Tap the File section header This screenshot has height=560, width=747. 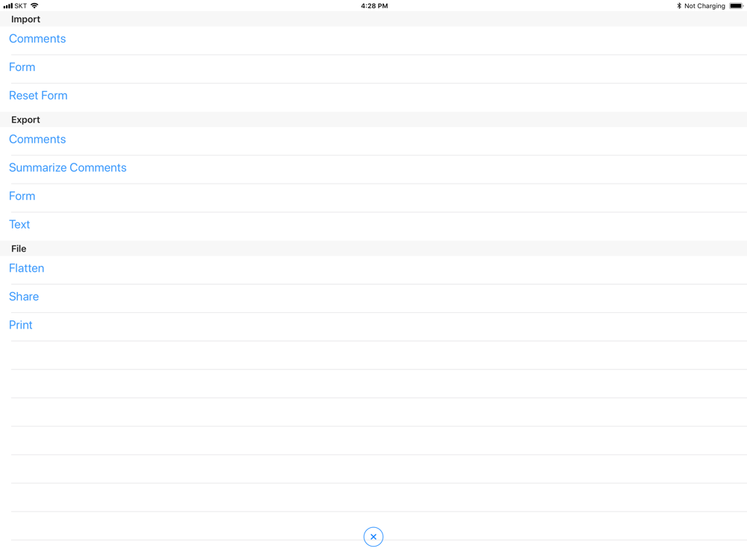pos(373,249)
